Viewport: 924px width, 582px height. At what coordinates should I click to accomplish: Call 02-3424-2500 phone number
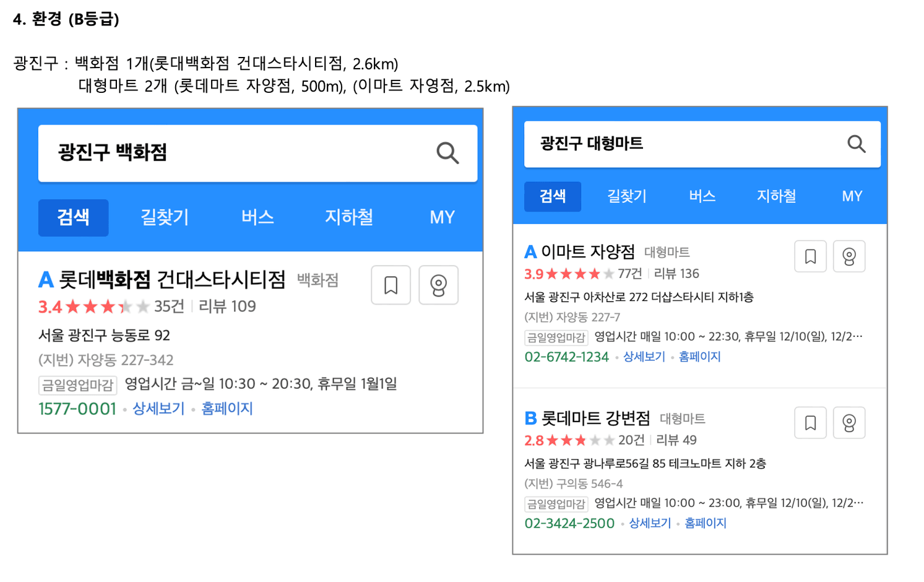click(569, 524)
